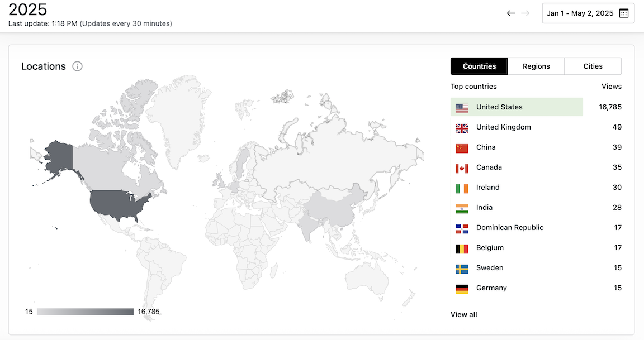Click the views gradient legend bar
Viewport: 644px width, 340px height.
point(85,312)
